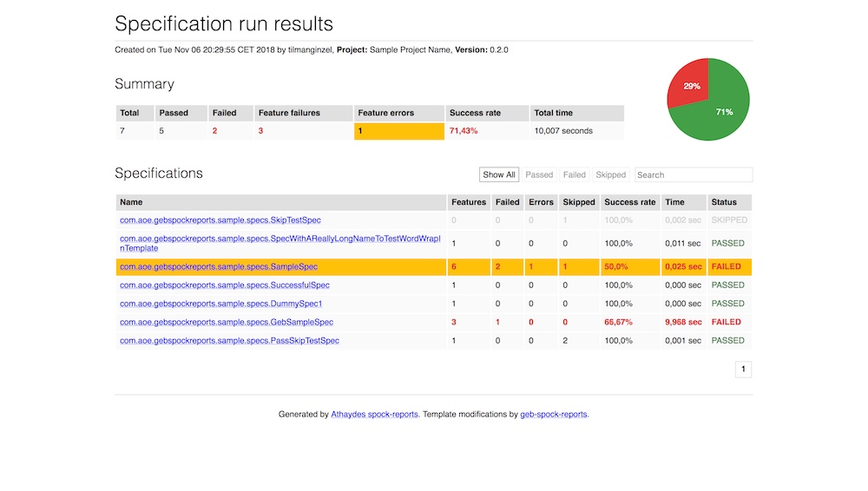
Task: Filter specifications by Failed
Action: click(574, 174)
